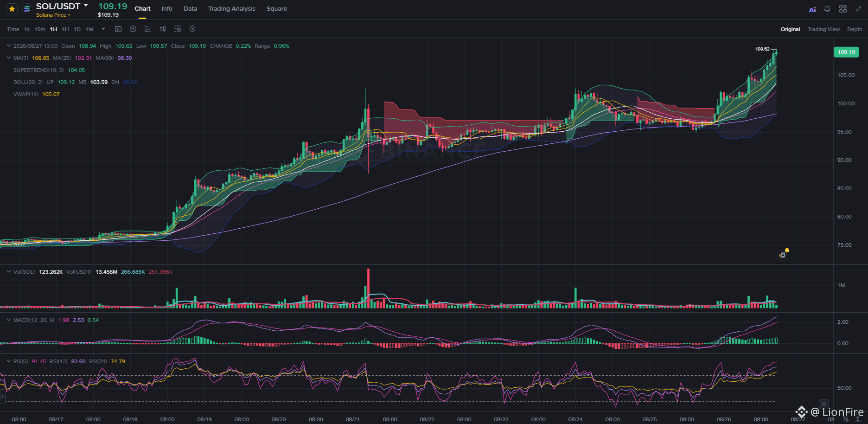Open the technical indicators line-chart icon
868x424 pixels.
pos(148,29)
